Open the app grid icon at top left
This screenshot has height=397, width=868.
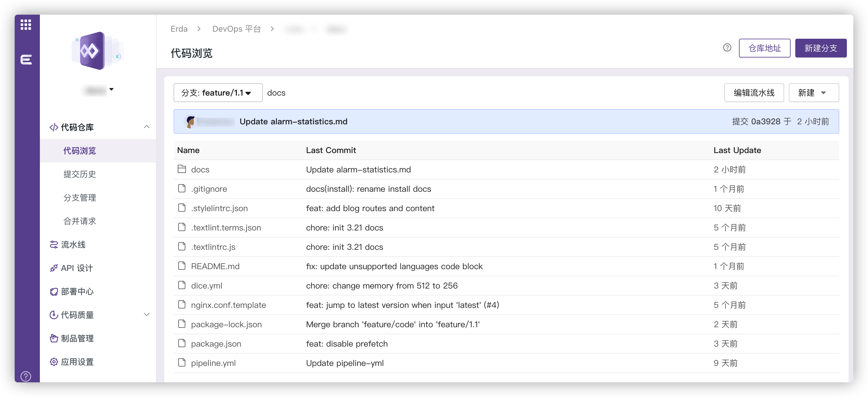[x=25, y=25]
